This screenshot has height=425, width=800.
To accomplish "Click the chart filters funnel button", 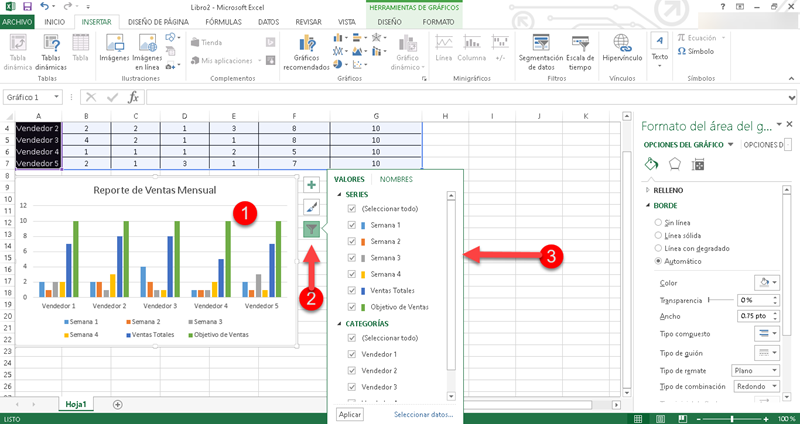I will click(x=311, y=230).
